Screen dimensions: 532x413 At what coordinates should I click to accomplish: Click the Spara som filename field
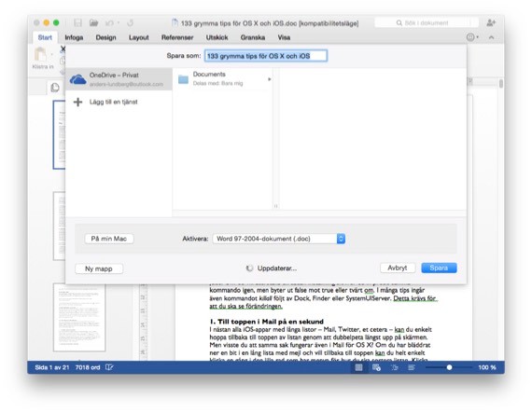click(266, 56)
